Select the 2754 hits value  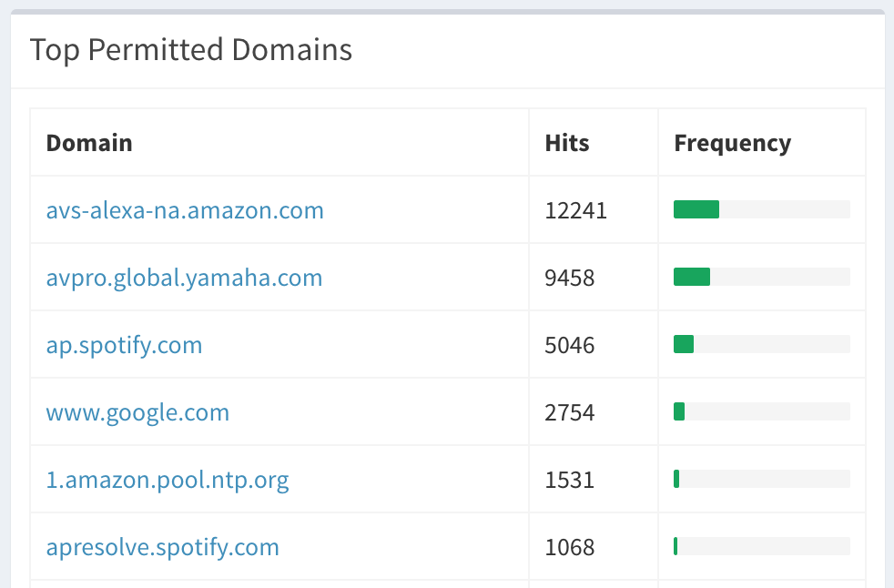570,412
